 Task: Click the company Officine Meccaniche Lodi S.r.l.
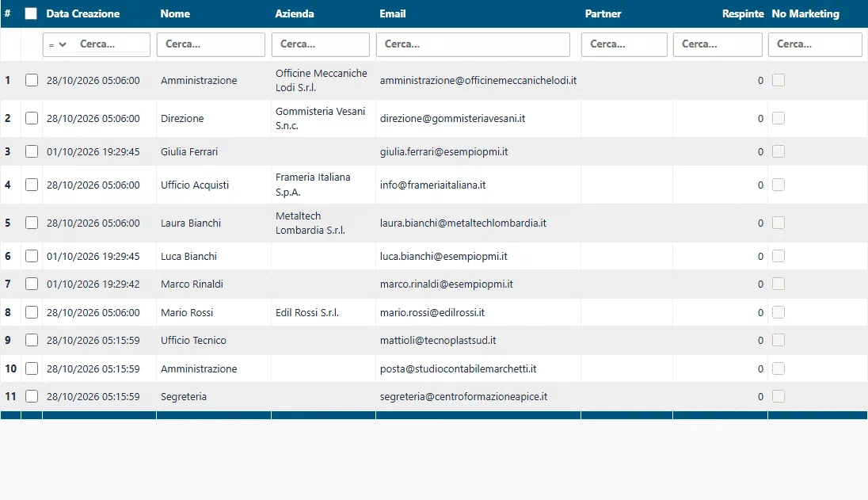(x=321, y=80)
